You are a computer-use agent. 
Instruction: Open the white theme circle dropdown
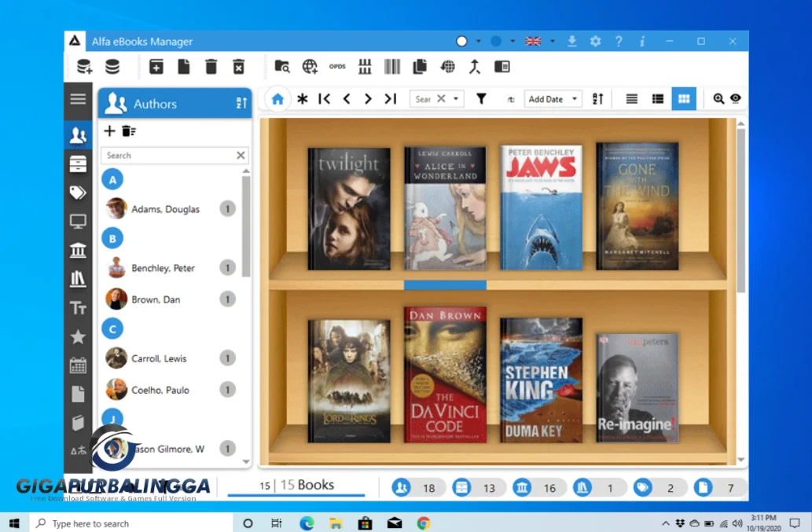click(478, 41)
